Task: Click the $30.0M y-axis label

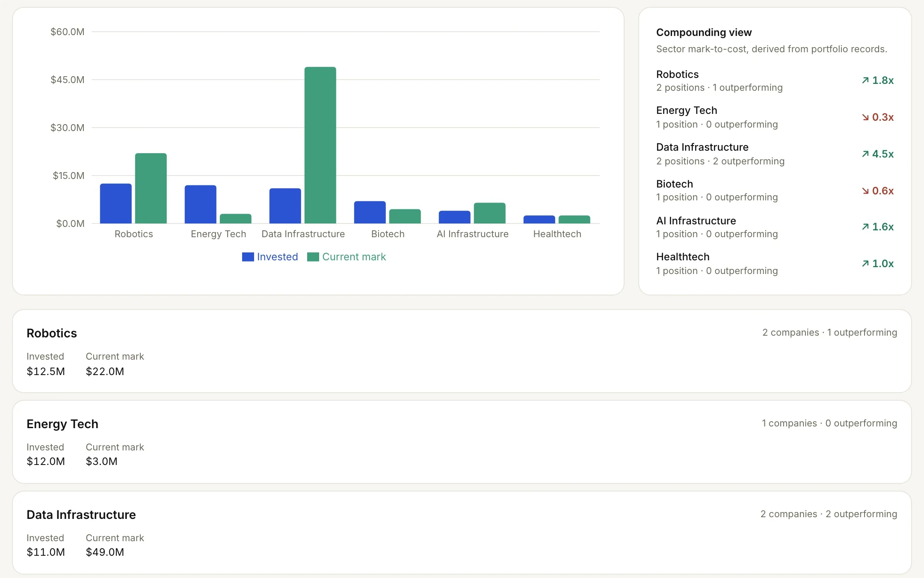Action: pos(68,128)
